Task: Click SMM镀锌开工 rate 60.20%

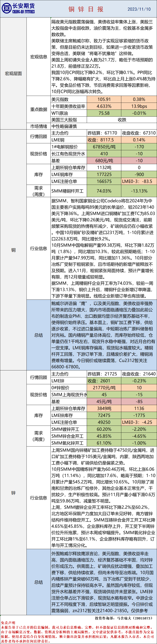Action: point(104,429)
